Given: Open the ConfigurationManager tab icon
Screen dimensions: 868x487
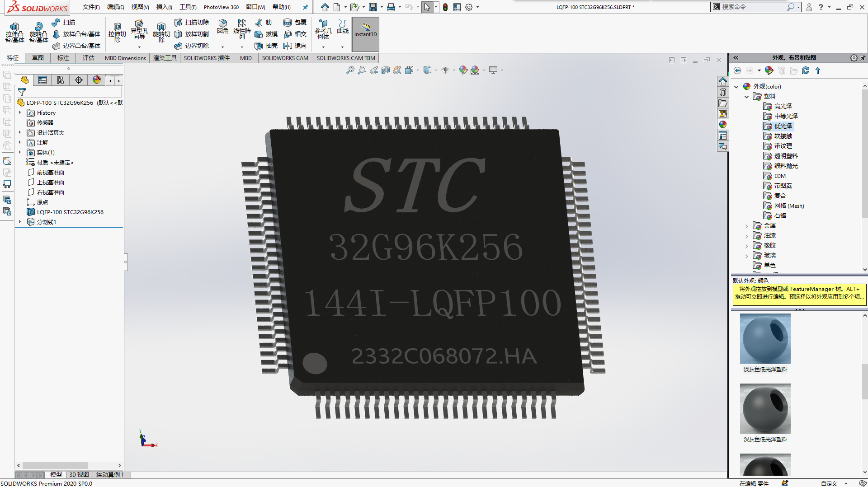Looking at the screenshot, I should pos(61,80).
